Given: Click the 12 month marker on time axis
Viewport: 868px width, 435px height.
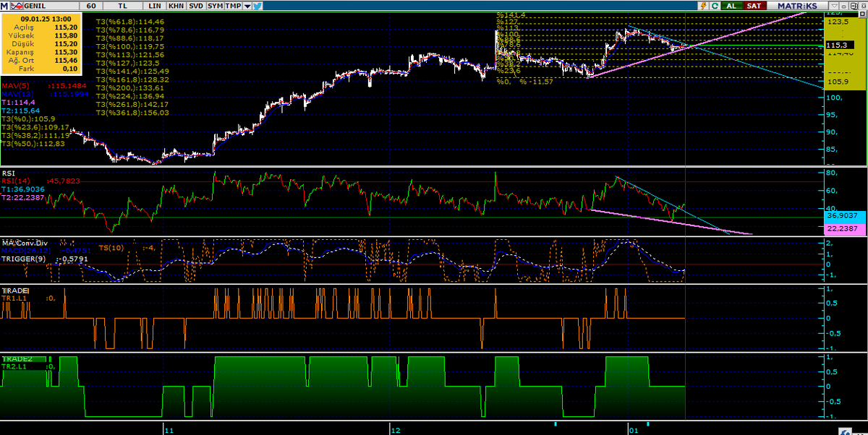Looking at the screenshot, I should [x=395, y=430].
